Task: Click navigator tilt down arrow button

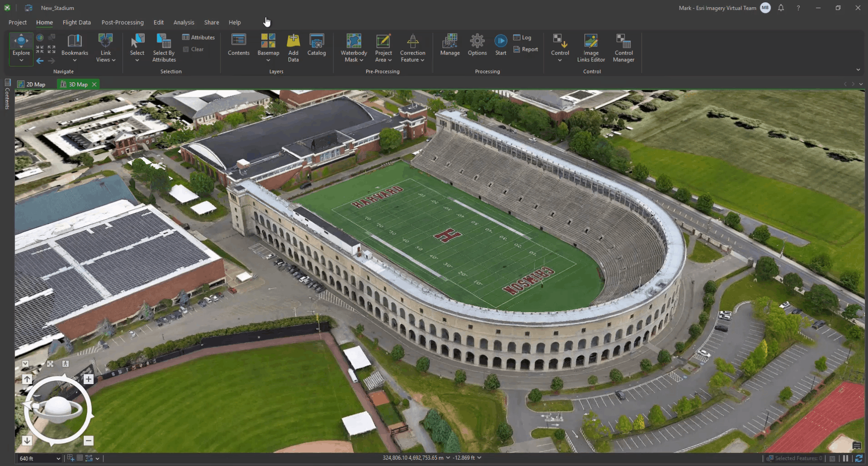Action: pyautogui.click(x=27, y=441)
